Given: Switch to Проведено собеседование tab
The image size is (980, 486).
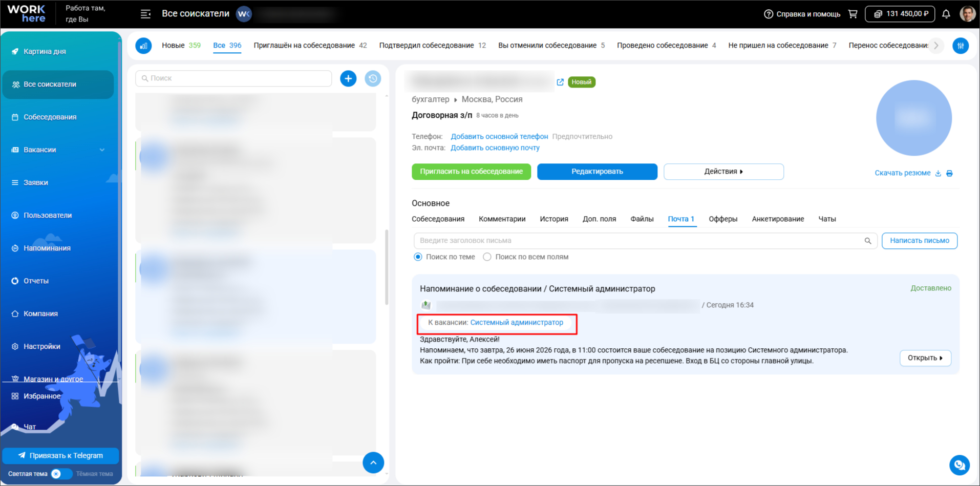Looking at the screenshot, I should click(666, 45).
